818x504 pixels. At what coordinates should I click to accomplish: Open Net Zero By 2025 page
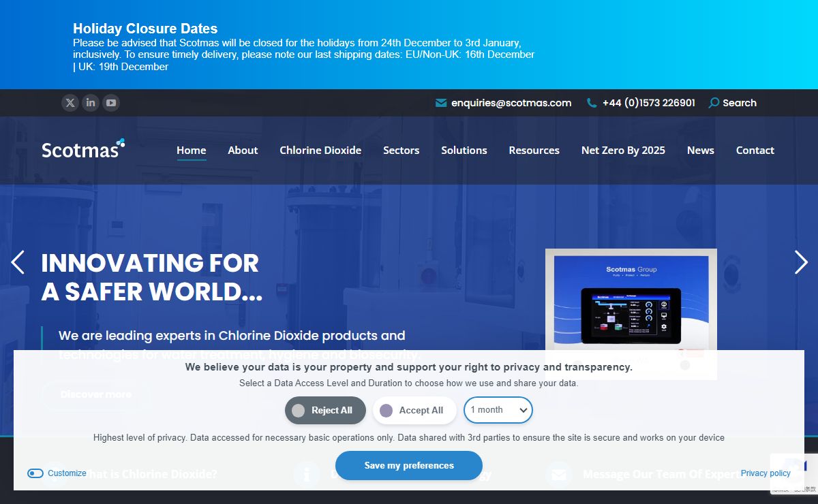tap(623, 151)
